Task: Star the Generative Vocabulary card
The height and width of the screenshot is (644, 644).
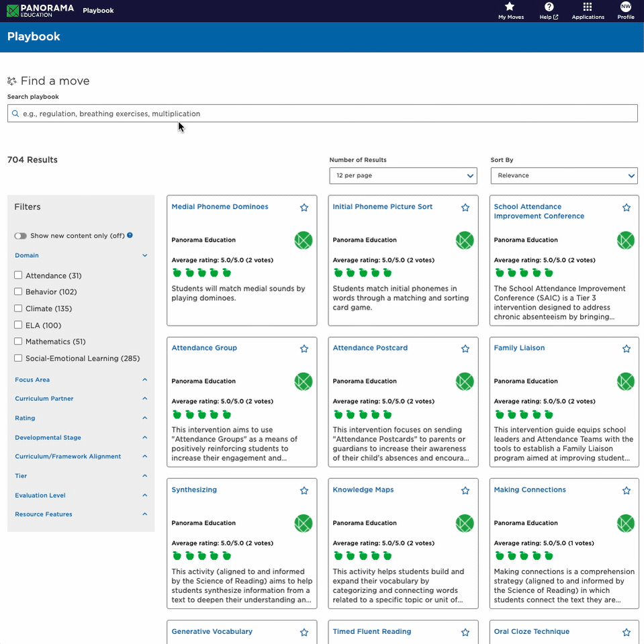Action: (304, 632)
